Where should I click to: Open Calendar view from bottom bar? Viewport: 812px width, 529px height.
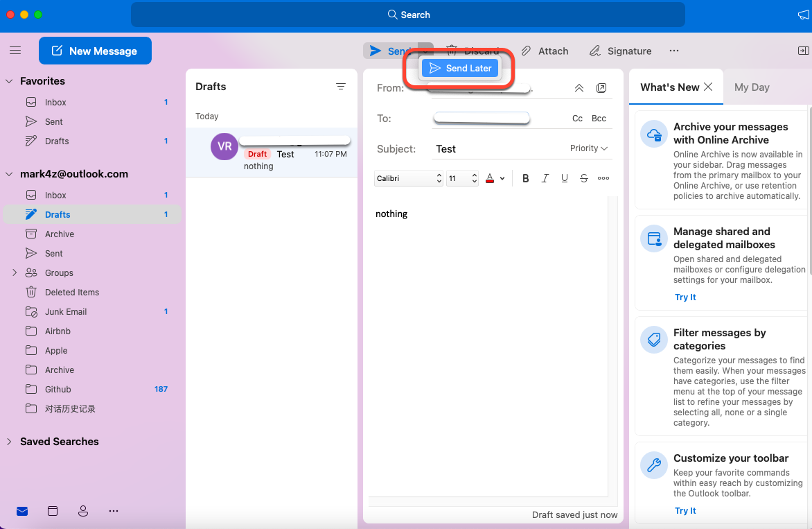tap(53, 511)
